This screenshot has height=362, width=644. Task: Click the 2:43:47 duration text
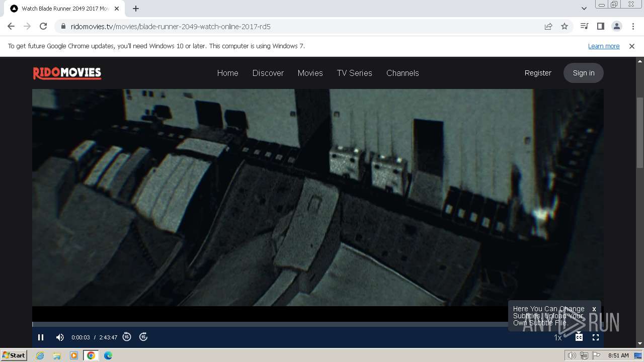click(x=108, y=337)
